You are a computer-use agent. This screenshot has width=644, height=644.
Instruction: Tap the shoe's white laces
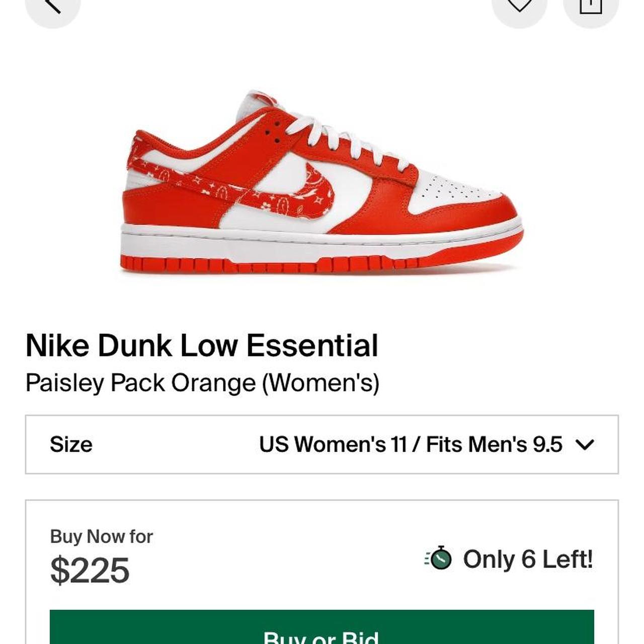tap(352, 138)
